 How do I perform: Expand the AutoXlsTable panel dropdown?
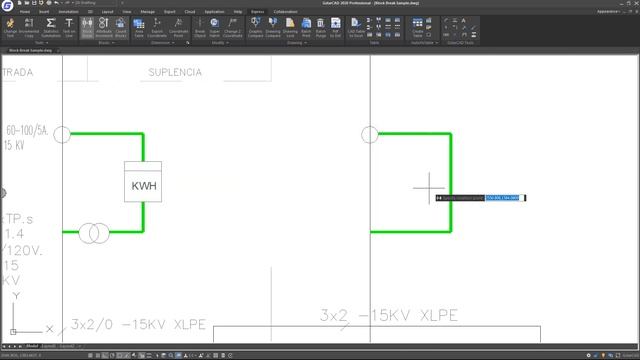[x=424, y=42]
